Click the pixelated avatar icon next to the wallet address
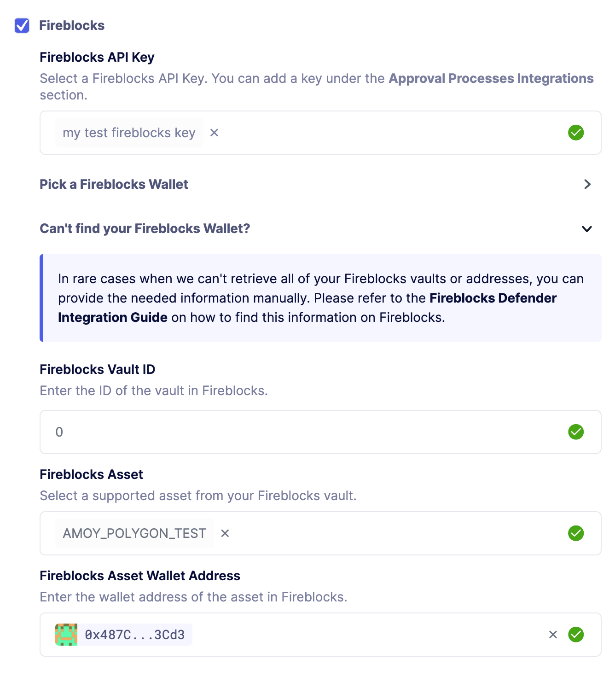Image resolution: width=615 pixels, height=700 pixels. [x=67, y=635]
